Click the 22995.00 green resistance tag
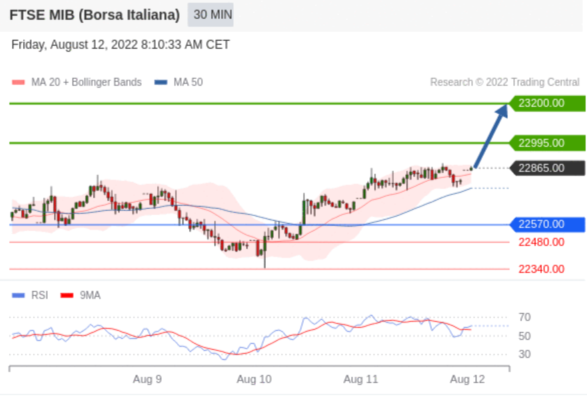 tap(547, 143)
